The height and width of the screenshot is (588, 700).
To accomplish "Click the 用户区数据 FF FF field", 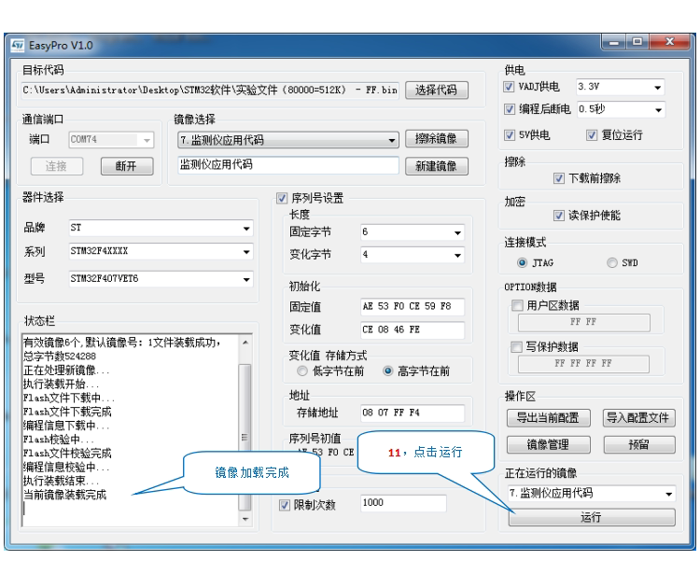I will click(583, 322).
